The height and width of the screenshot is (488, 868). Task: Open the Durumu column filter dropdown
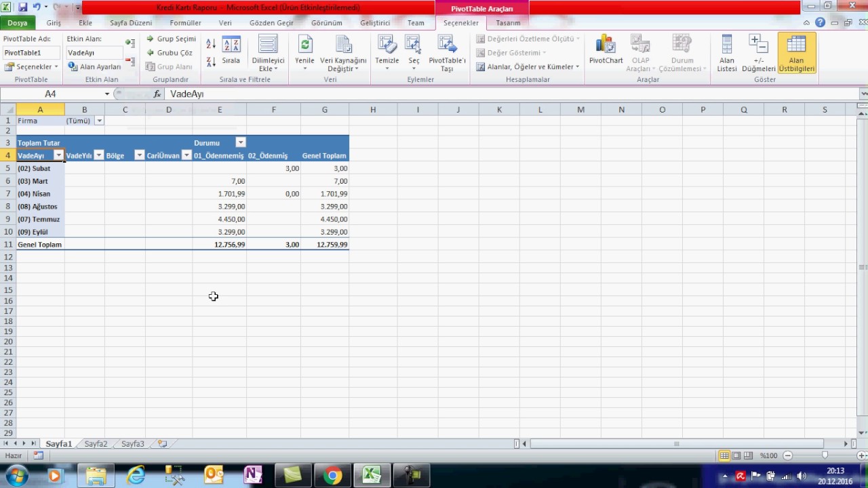click(240, 142)
